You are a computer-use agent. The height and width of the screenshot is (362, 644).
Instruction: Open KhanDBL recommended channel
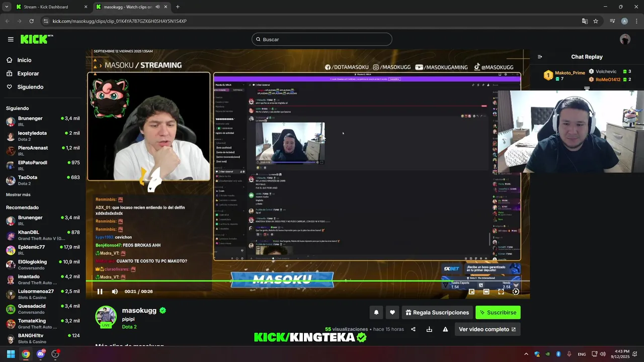click(x=43, y=235)
